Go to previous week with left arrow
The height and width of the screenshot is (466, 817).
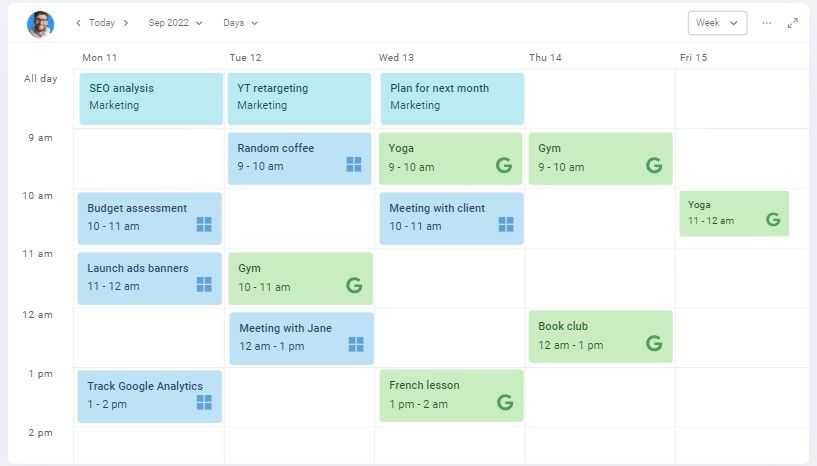pos(78,23)
